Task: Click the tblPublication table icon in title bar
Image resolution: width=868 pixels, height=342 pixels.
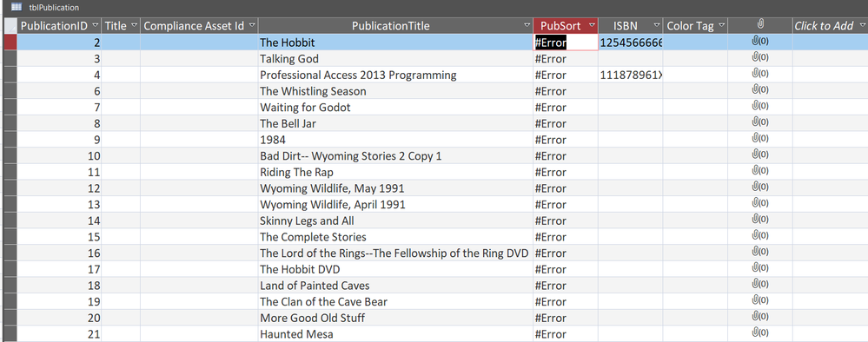Action: (x=17, y=7)
